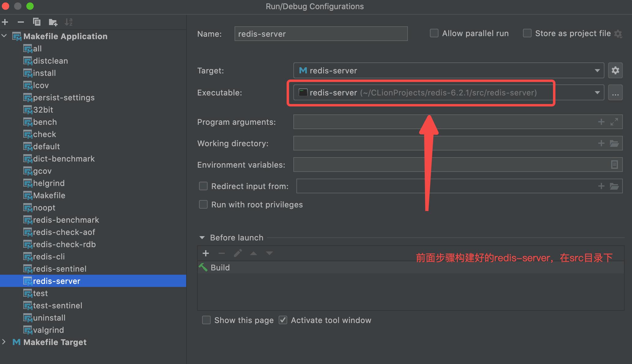
Task: Enable Allow parallel run checkbox
Action: click(x=434, y=33)
